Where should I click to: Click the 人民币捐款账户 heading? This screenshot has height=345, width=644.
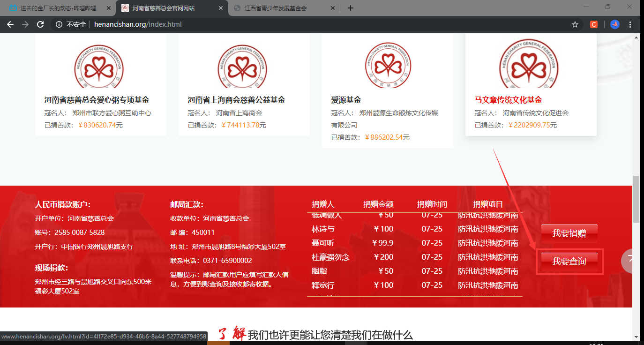pyautogui.click(x=63, y=204)
